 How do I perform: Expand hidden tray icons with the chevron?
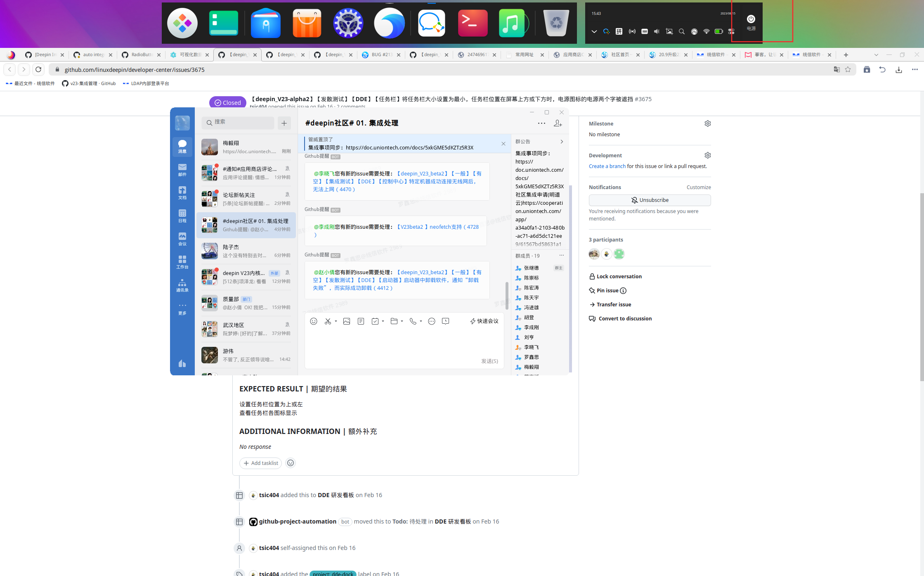pyautogui.click(x=594, y=31)
